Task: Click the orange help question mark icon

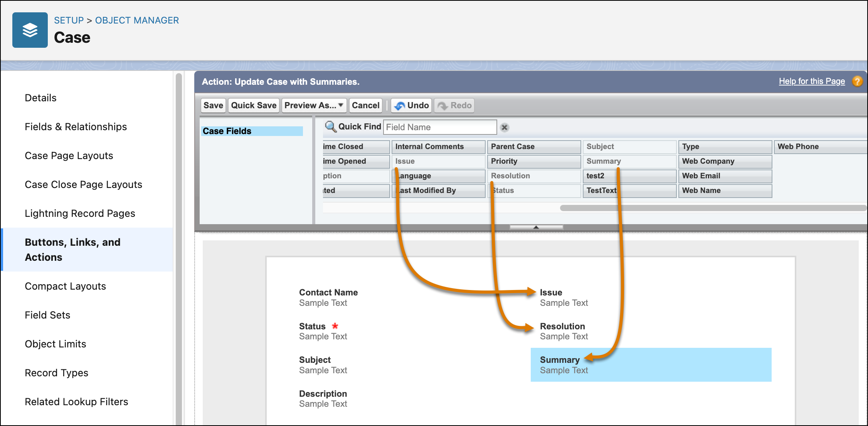Action: [x=857, y=81]
